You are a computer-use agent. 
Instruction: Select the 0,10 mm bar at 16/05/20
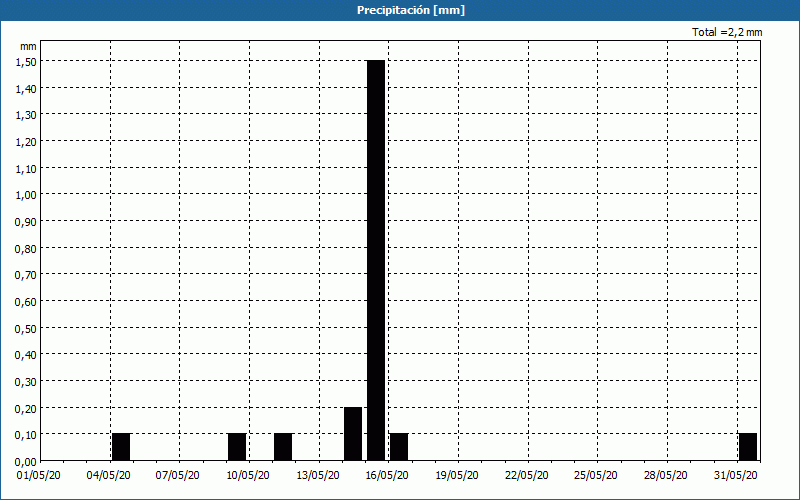[399, 447]
